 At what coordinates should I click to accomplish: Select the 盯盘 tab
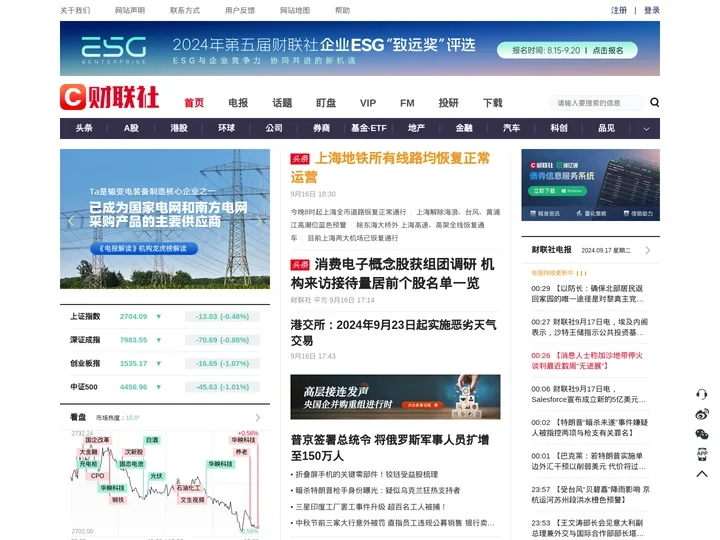point(326,103)
